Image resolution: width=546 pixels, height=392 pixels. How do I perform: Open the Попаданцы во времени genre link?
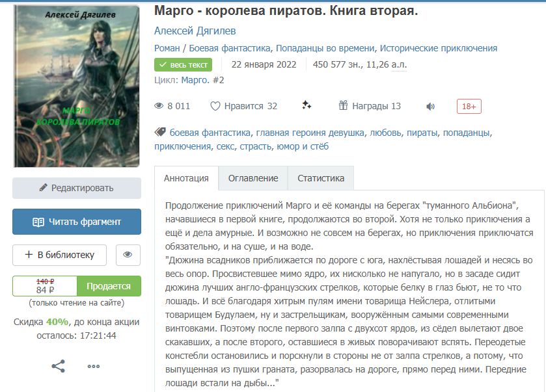tap(325, 48)
